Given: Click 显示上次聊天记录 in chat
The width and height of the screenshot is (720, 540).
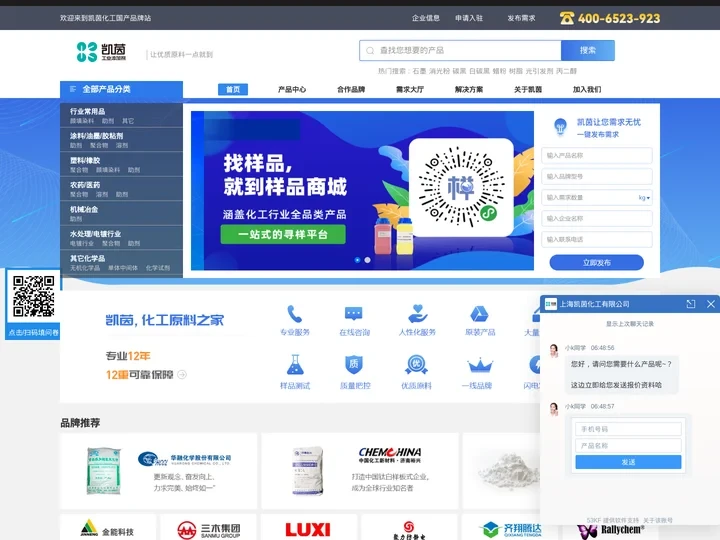Looking at the screenshot, I should (630, 324).
